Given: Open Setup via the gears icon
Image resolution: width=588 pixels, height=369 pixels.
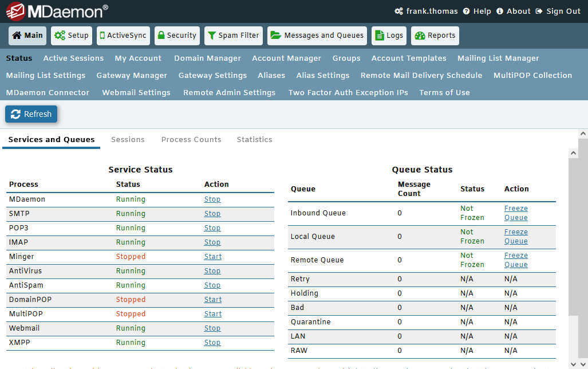Looking at the screenshot, I should (60, 36).
